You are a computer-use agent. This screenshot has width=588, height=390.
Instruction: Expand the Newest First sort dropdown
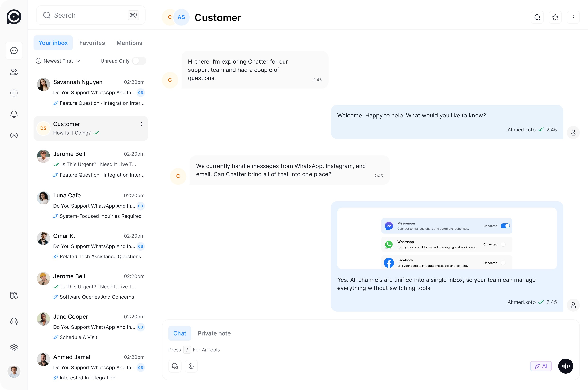point(58,61)
